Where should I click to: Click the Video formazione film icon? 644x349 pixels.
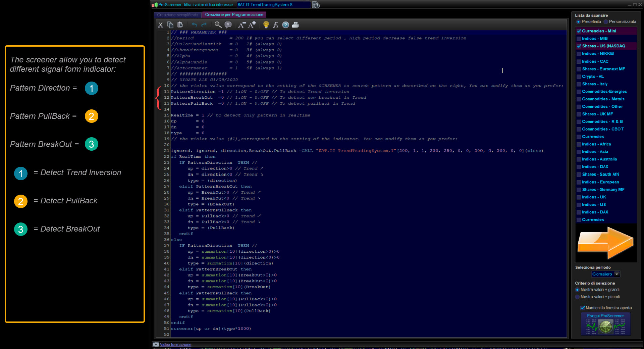pyautogui.click(x=156, y=344)
